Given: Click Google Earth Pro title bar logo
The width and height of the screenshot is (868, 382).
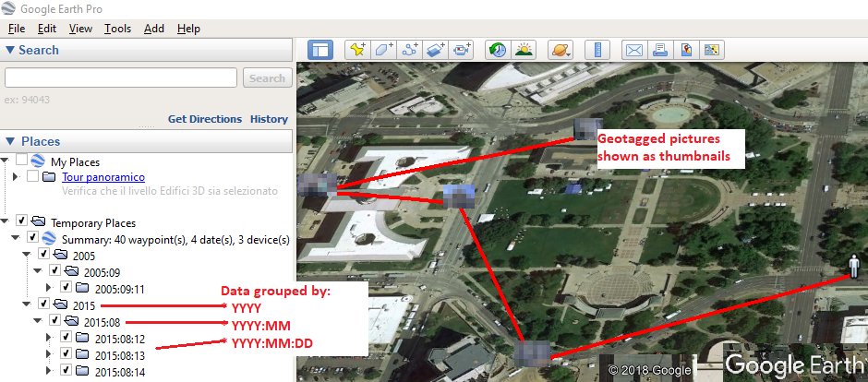Looking at the screenshot, I should tap(8, 9).
